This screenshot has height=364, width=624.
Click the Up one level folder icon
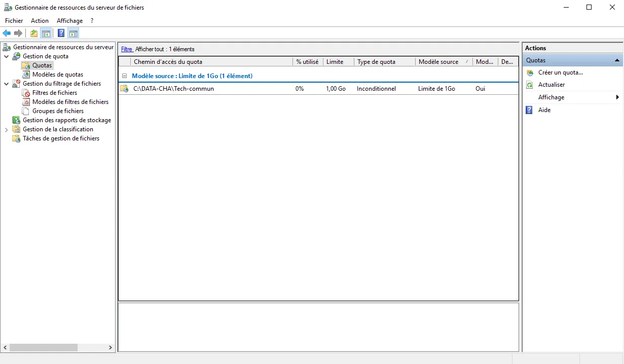(33, 33)
